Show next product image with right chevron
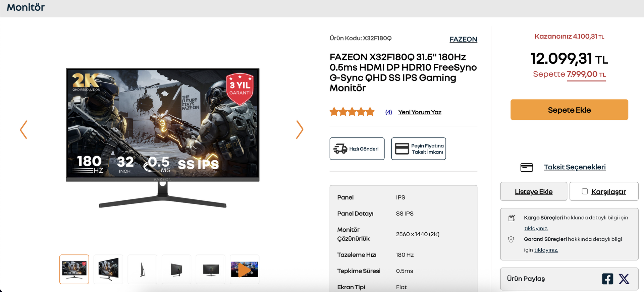644x292 pixels. tap(300, 129)
